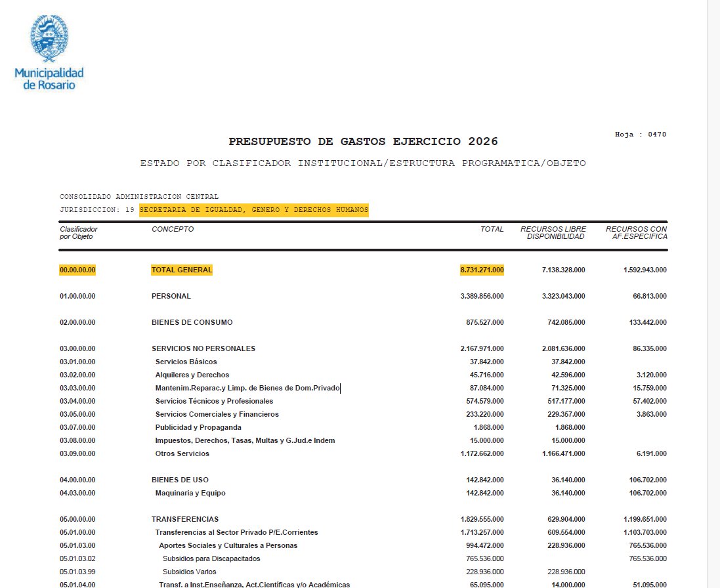The image size is (720, 588).
Task: Click the 'Otros Servicios' label
Action: (182, 453)
